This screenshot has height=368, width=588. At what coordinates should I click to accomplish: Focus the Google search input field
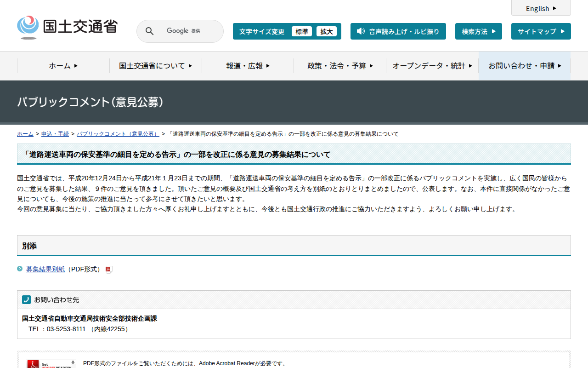(x=188, y=31)
